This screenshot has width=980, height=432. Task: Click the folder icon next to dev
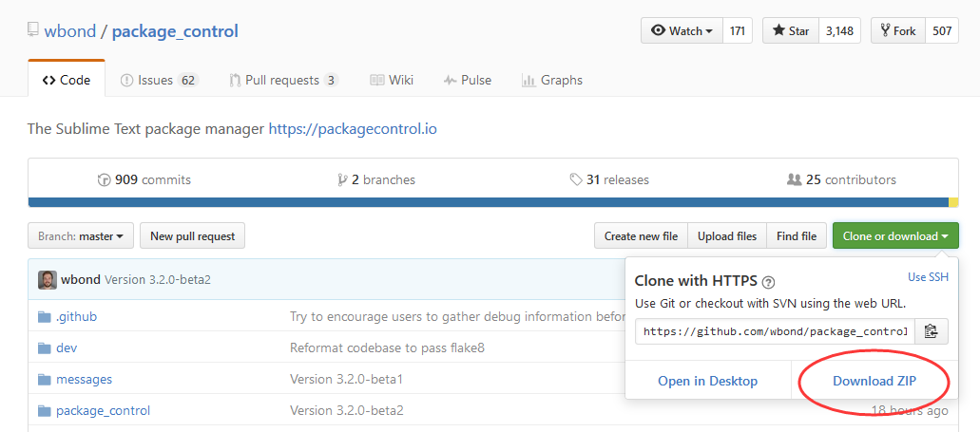[44, 348]
